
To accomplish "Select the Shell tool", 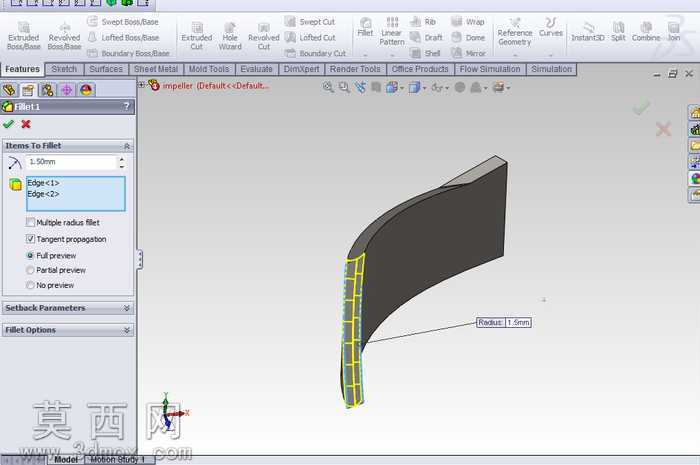I will click(x=425, y=53).
